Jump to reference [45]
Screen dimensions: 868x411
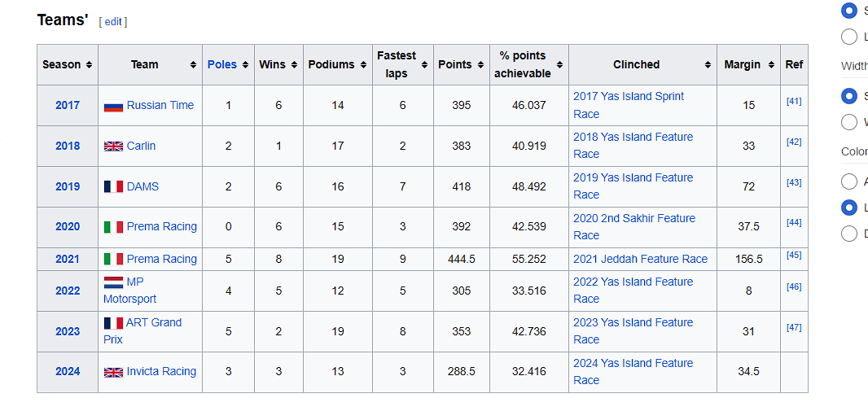[794, 255]
